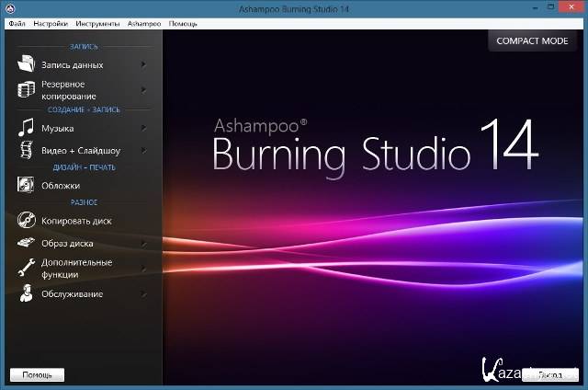Image resolution: width=588 pixels, height=390 pixels.
Task: Select the disc image icon
Action: click(x=26, y=244)
